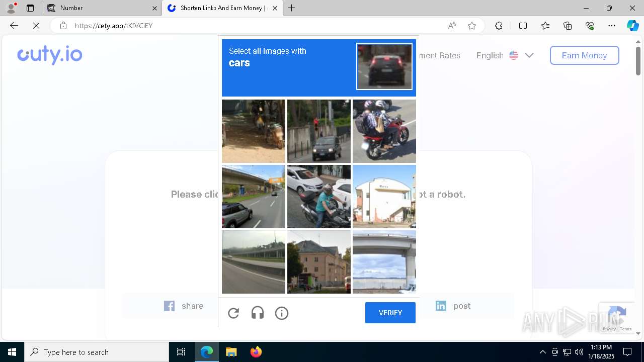Click the reCAPTCHA Privacy link
644x362 pixels.
609,329
